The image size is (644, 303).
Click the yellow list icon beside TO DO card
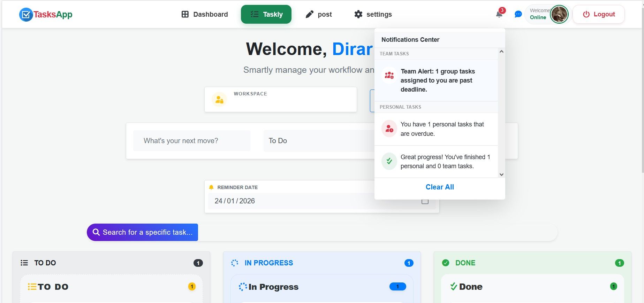click(32, 287)
